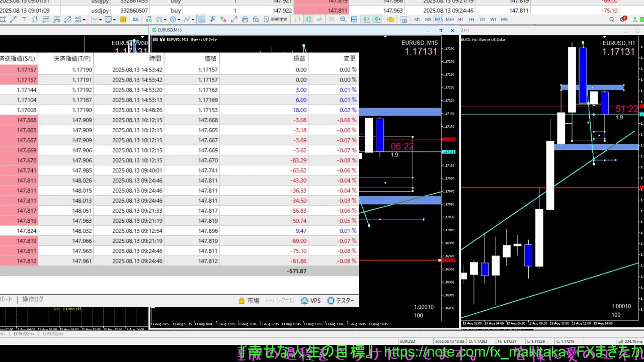Sort by the 変更 change column header

click(350, 58)
